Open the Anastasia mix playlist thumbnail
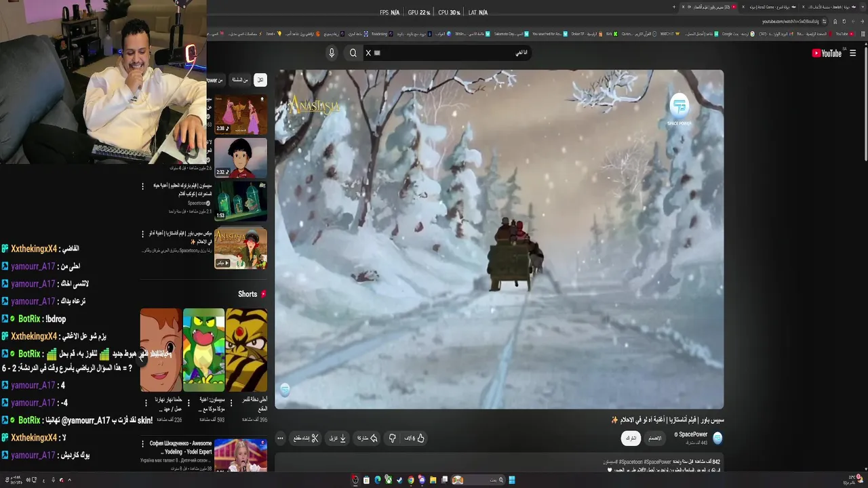Viewport: 868px width, 488px height. pyautogui.click(x=241, y=248)
